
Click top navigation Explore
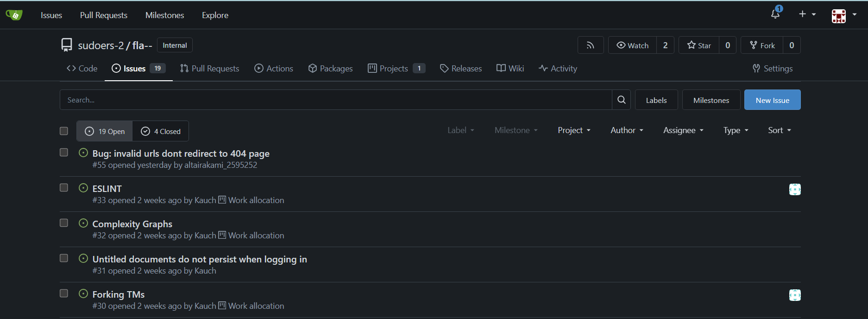point(215,15)
